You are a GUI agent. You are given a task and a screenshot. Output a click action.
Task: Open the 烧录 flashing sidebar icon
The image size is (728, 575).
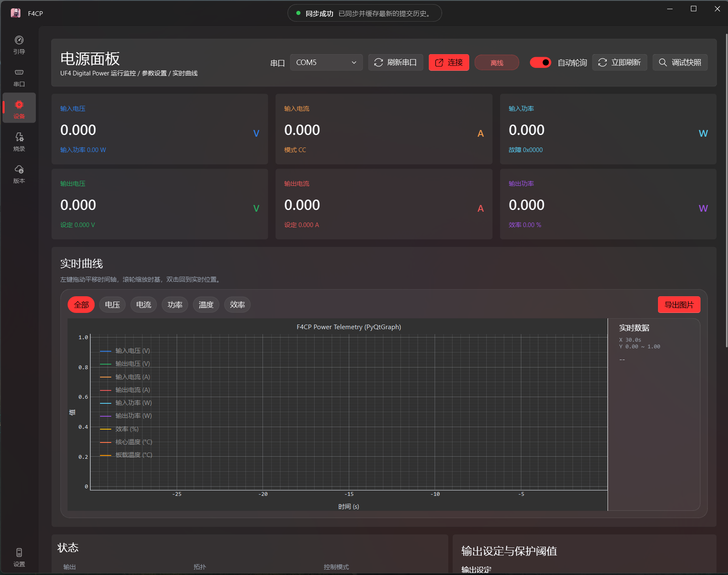tap(19, 142)
